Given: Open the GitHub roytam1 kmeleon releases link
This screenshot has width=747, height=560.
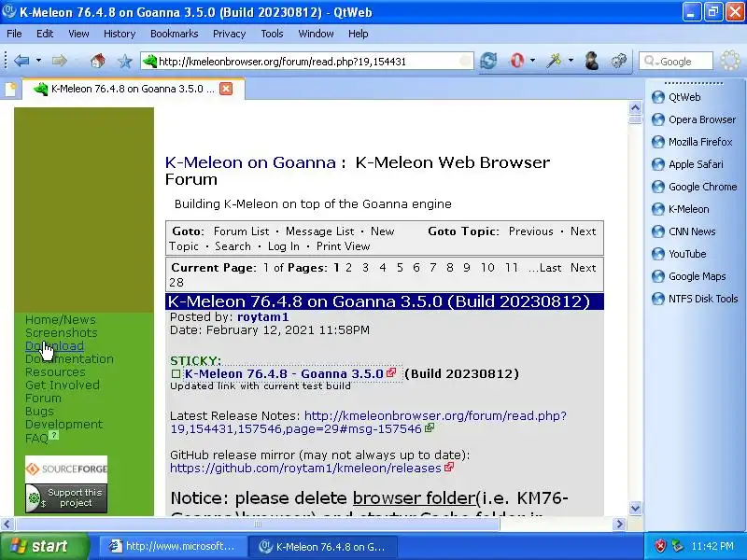Looking at the screenshot, I should click(305, 469).
